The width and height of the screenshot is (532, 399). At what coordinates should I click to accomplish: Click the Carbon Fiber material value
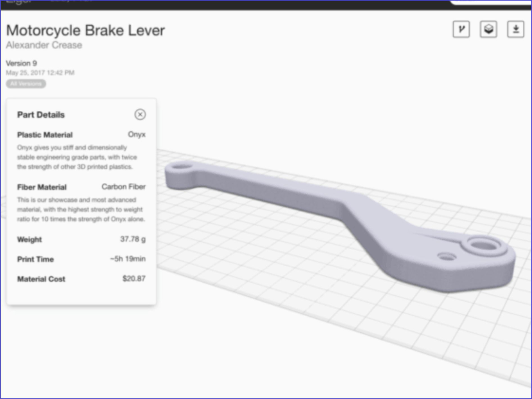(123, 187)
